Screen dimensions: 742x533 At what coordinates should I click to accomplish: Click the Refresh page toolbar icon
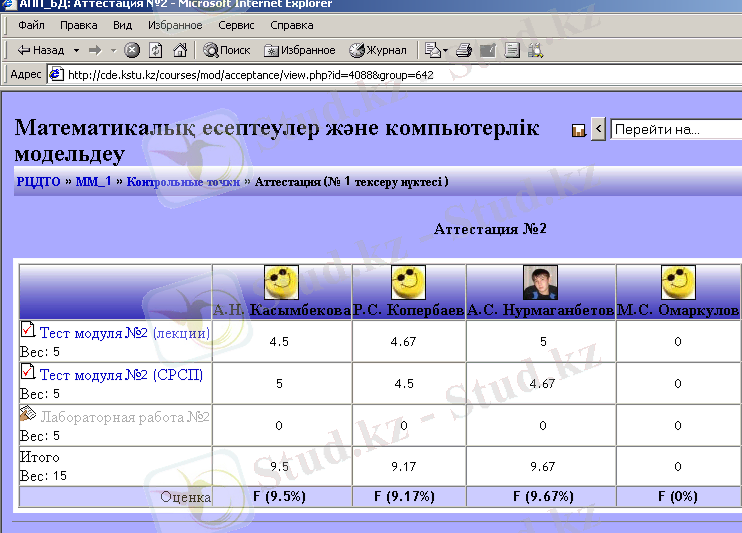pos(156,50)
